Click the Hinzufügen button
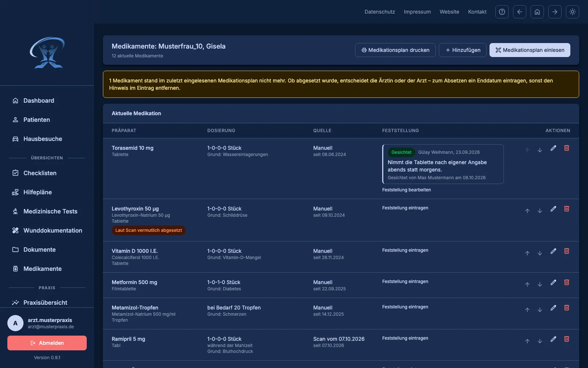Screen dimensions: 588x368 point(462,50)
